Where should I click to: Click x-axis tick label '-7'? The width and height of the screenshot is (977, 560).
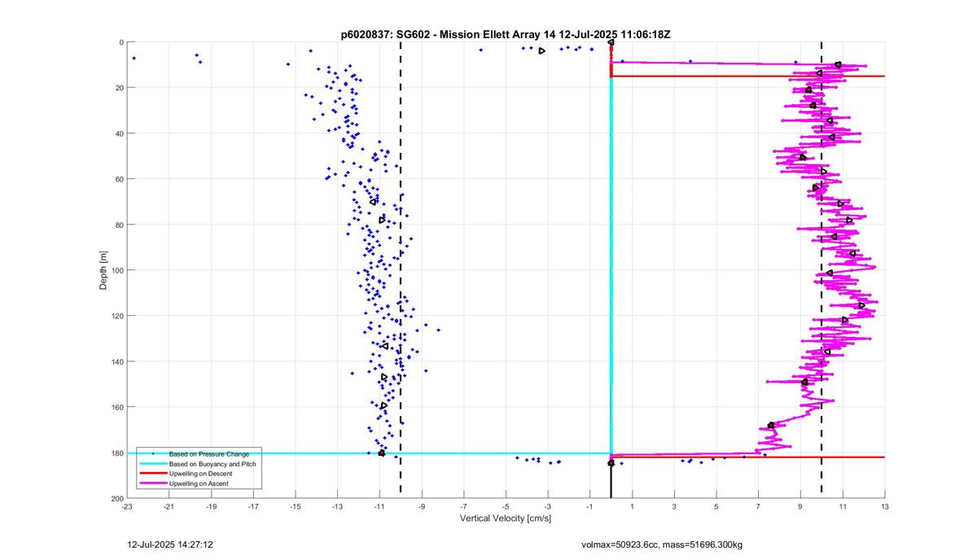[464, 507]
